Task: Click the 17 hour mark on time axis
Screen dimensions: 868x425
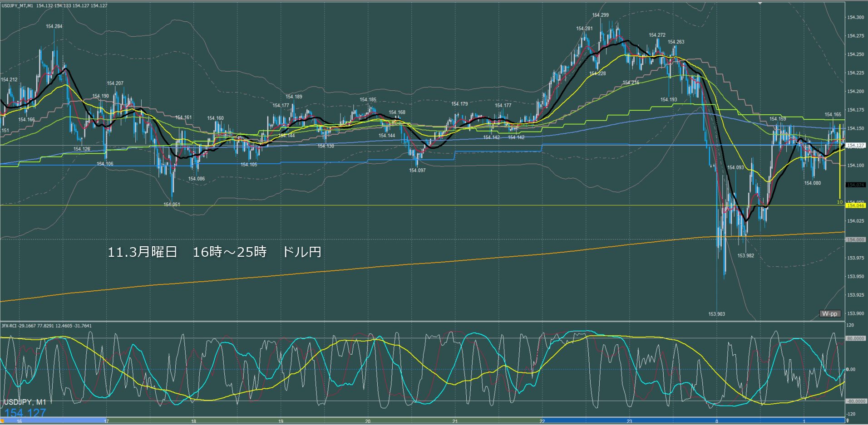Action: coord(106,421)
